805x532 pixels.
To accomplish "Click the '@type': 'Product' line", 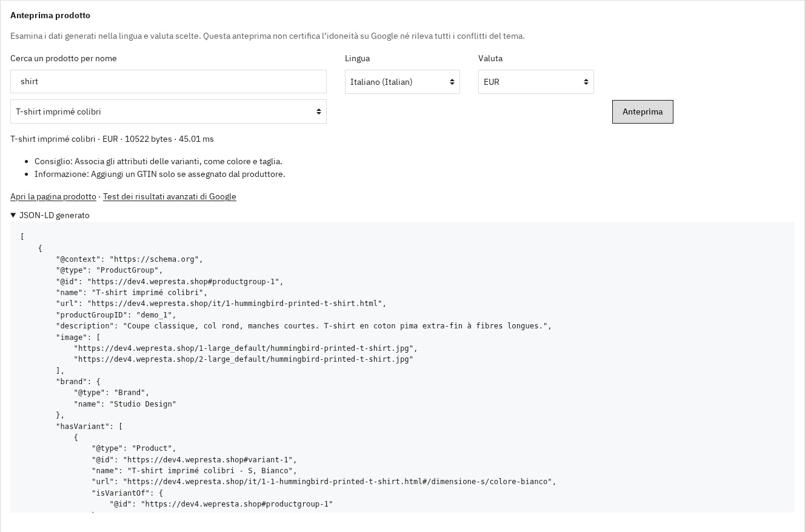I will point(134,448).
